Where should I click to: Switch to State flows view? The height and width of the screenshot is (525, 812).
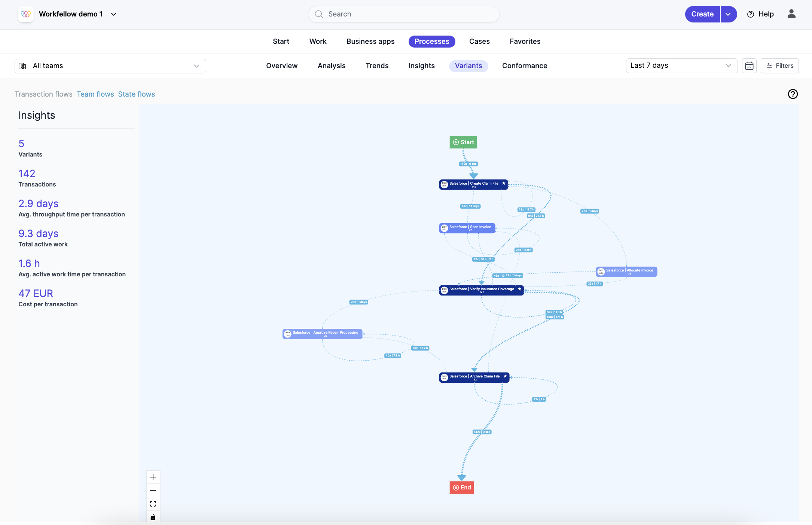click(x=137, y=94)
